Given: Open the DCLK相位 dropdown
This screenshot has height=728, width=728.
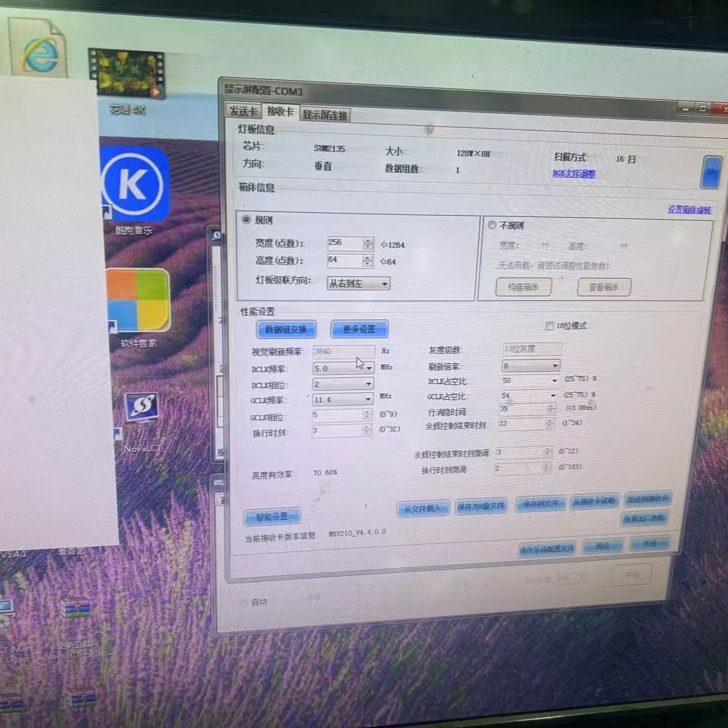Looking at the screenshot, I should (x=342, y=384).
